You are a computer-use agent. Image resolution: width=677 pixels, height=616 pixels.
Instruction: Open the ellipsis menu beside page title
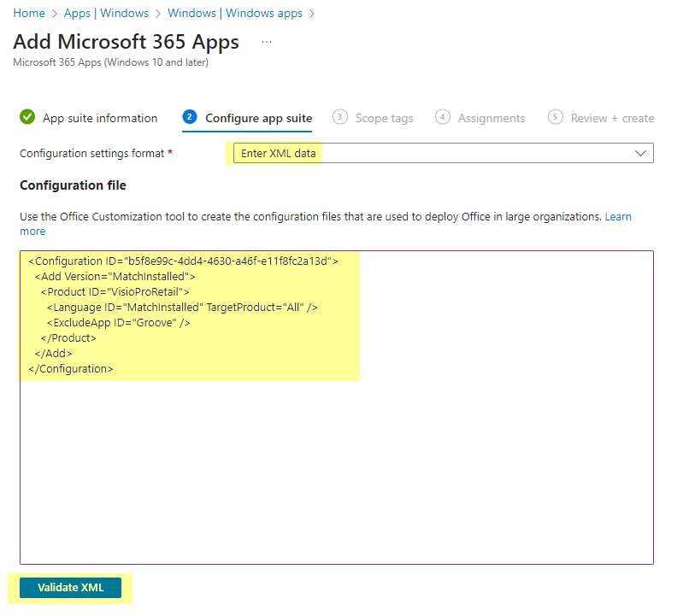[x=267, y=42]
